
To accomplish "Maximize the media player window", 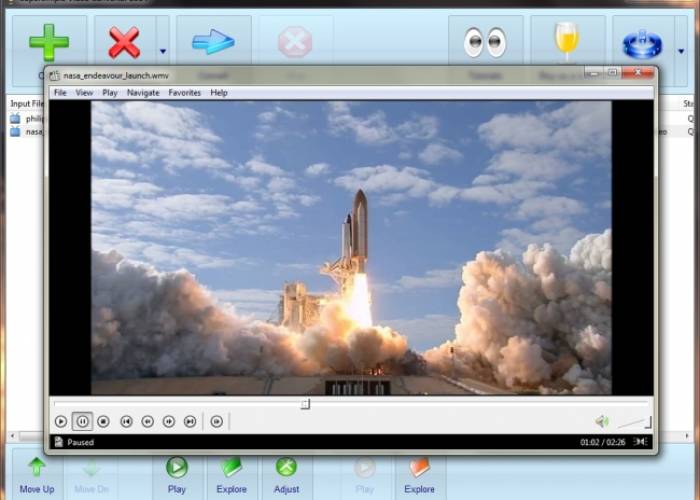I will pos(612,72).
